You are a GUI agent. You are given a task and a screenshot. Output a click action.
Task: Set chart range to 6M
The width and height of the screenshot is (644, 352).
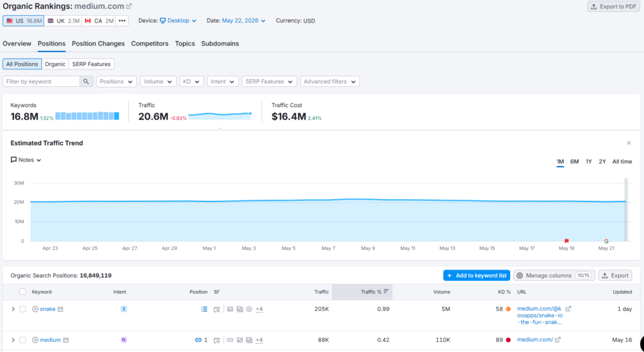click(574, 162)
